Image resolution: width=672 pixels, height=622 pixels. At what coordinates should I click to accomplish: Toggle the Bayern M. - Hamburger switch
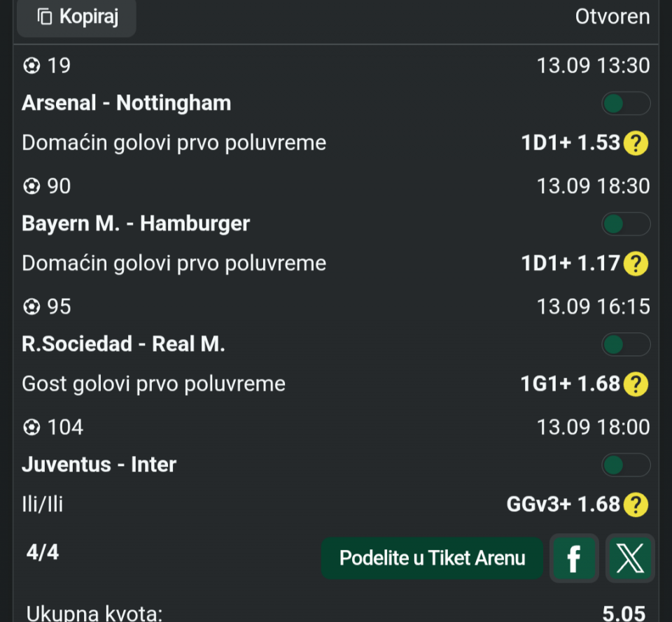(x=626, y=224)
